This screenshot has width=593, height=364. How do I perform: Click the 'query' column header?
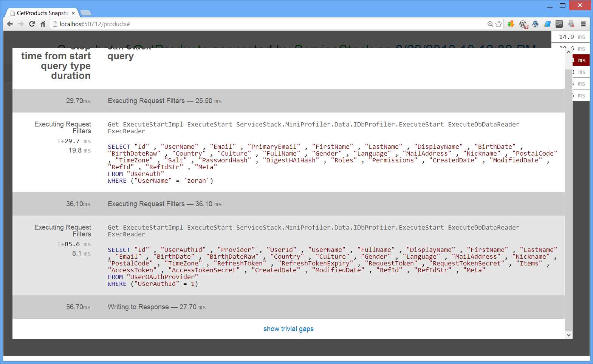click(x=121, y=56)
